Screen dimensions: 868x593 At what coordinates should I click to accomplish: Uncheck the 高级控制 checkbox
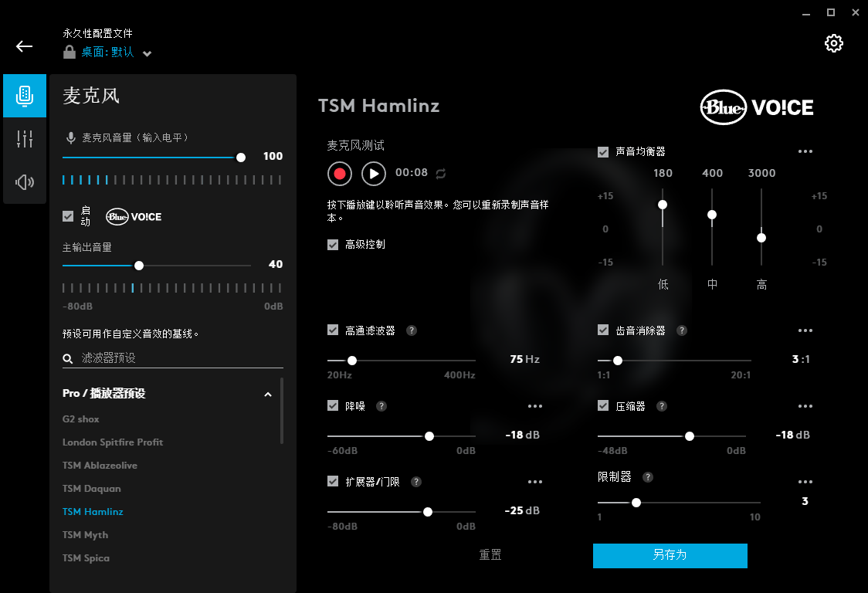(x=333, y=244)
